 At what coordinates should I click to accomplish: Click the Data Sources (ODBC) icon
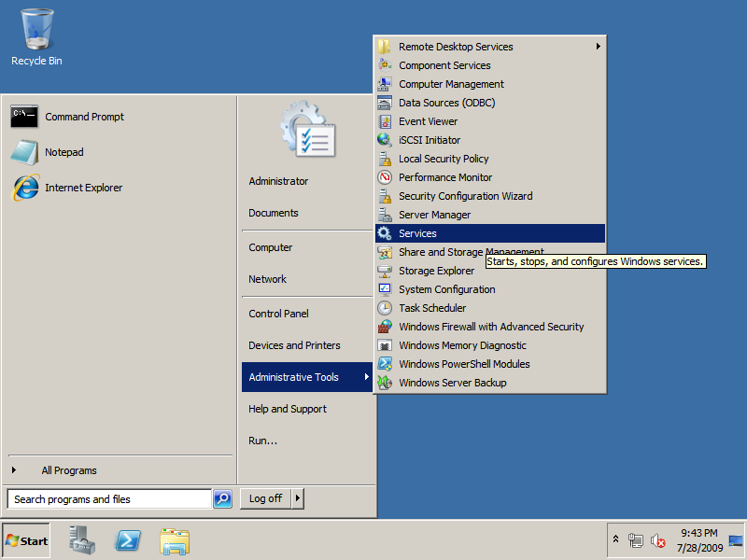coord(385,103)
